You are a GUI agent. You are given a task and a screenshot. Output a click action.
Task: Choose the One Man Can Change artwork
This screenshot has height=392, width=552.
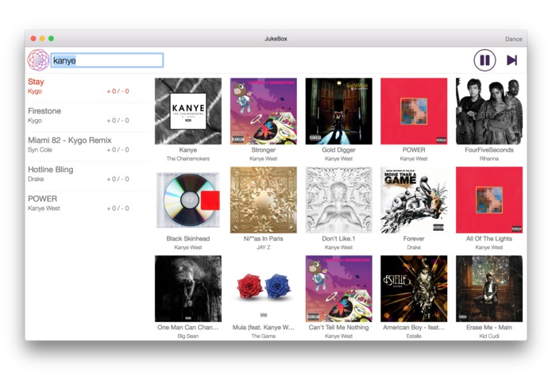[188, 289]
